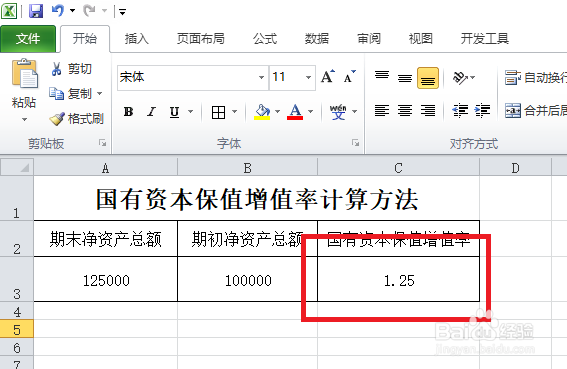Open Customize Quick Access Toolbar dropdown
Image resolution: width=567 pixels, height=369 pixels.
coord(123,12)
